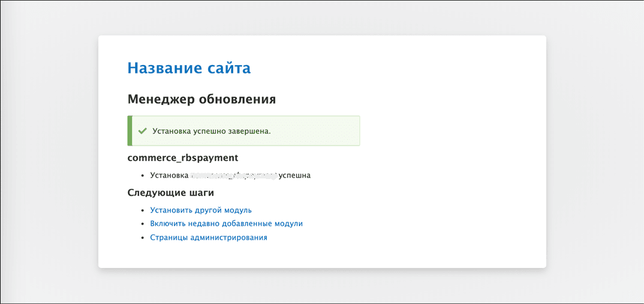Click the bullet before "Страницы администрирования"
The height and width of the screenshot is (304, 644).
coord(142,238)
